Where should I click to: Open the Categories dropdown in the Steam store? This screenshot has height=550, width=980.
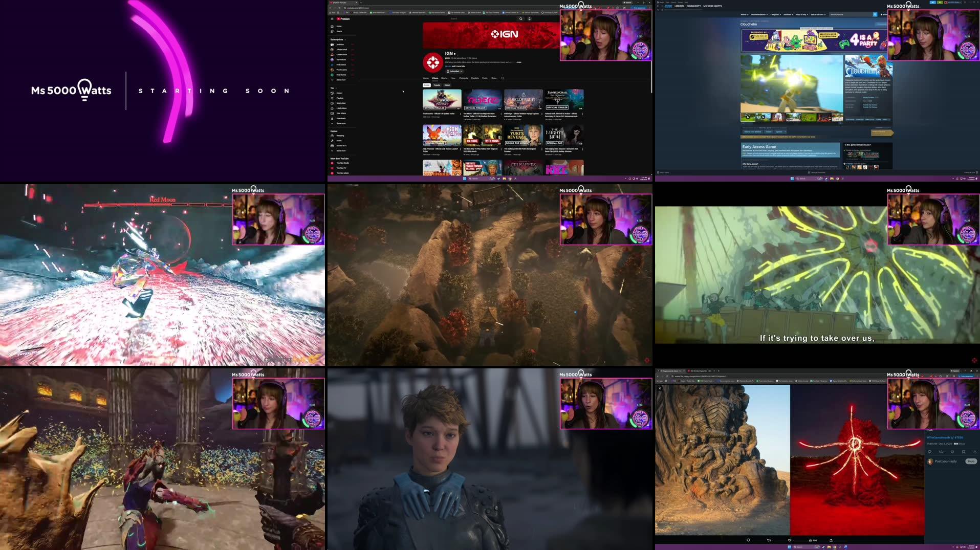pos(775,14)
